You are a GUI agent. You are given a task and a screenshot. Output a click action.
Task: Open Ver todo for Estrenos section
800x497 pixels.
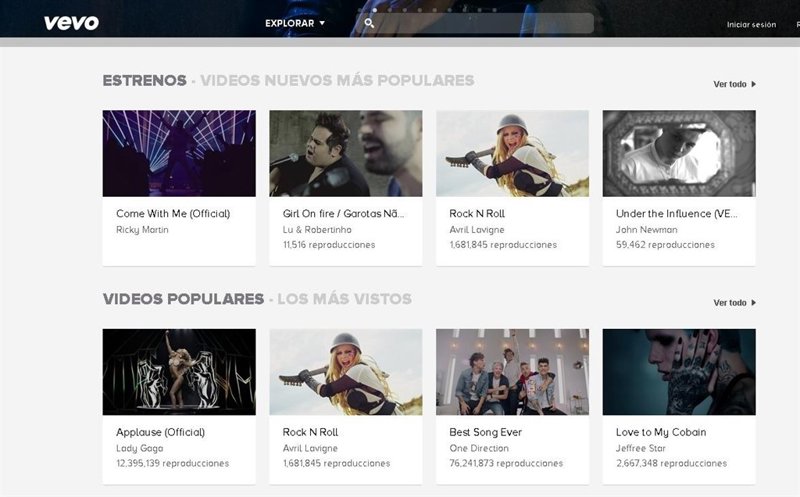point(734,84)
